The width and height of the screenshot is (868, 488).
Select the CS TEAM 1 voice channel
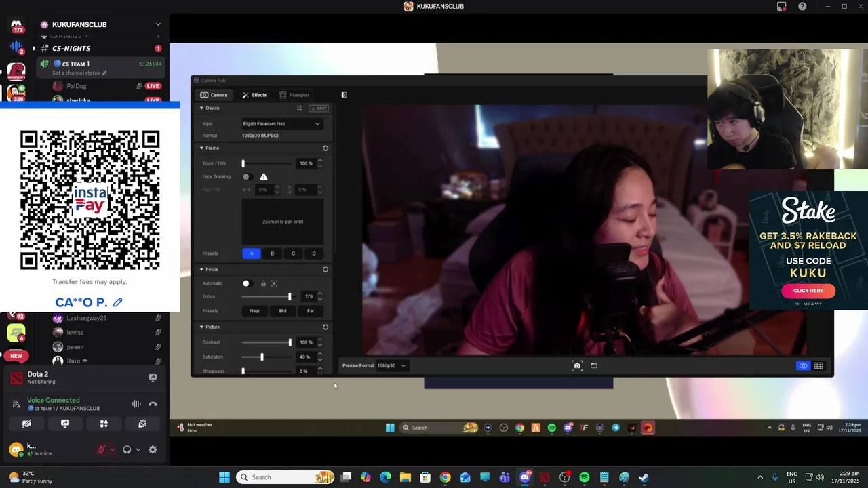101,67
